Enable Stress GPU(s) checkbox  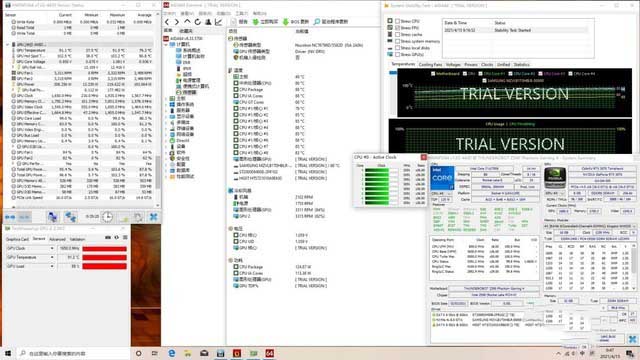click(397, 54)
